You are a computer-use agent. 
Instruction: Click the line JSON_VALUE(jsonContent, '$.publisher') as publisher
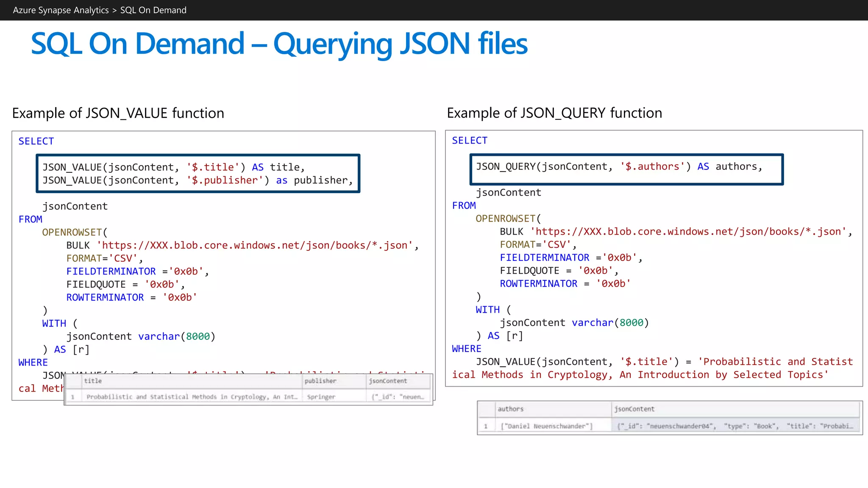[x=198, y=180]
